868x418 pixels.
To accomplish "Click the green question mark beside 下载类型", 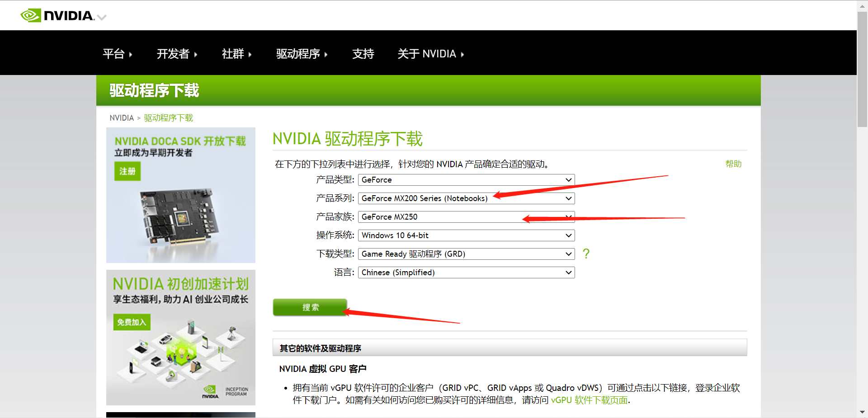I will [586, 254].
